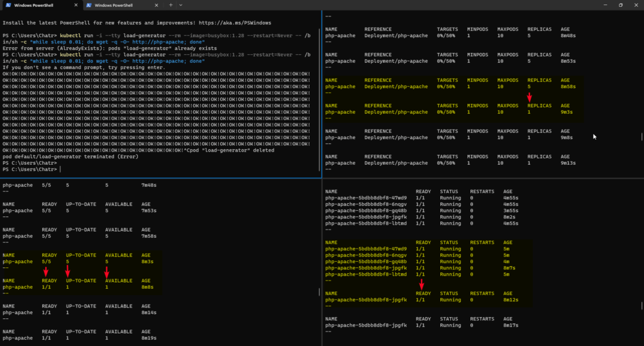
Task: Click the PowerShell icon on the first tab
Action: coord(8,5)
